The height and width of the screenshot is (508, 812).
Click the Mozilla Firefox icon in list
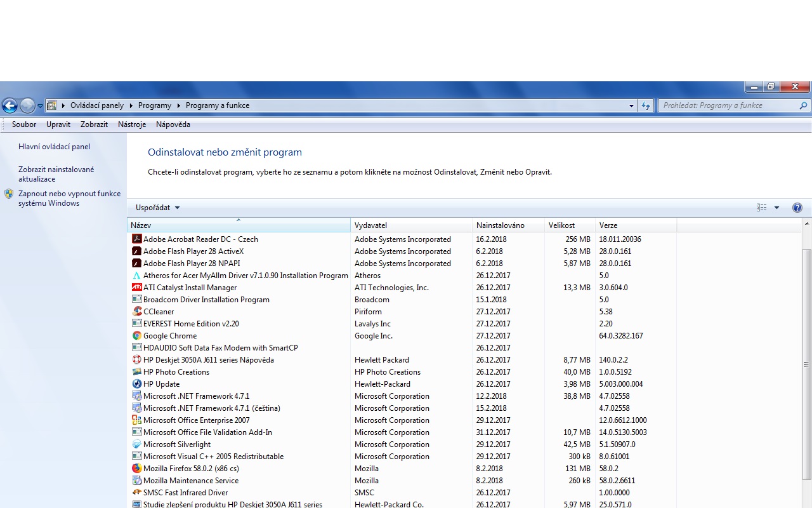pos(136,469)
